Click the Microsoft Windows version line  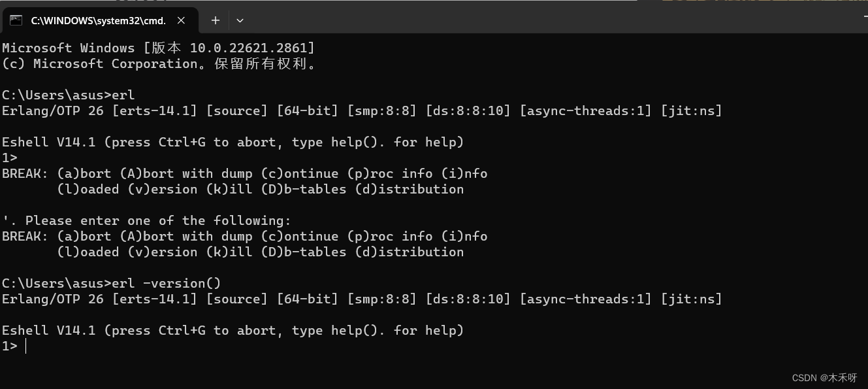click(159, 48)
